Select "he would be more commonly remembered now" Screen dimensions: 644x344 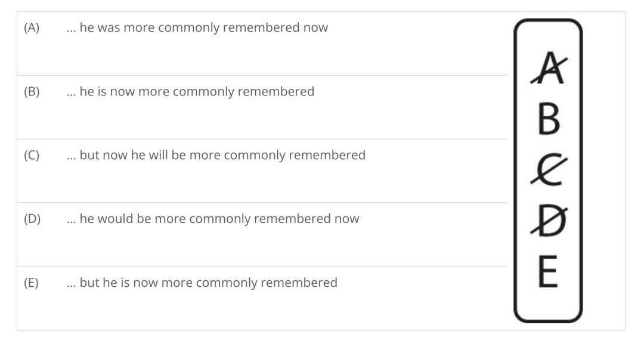[x=219, y=219]
